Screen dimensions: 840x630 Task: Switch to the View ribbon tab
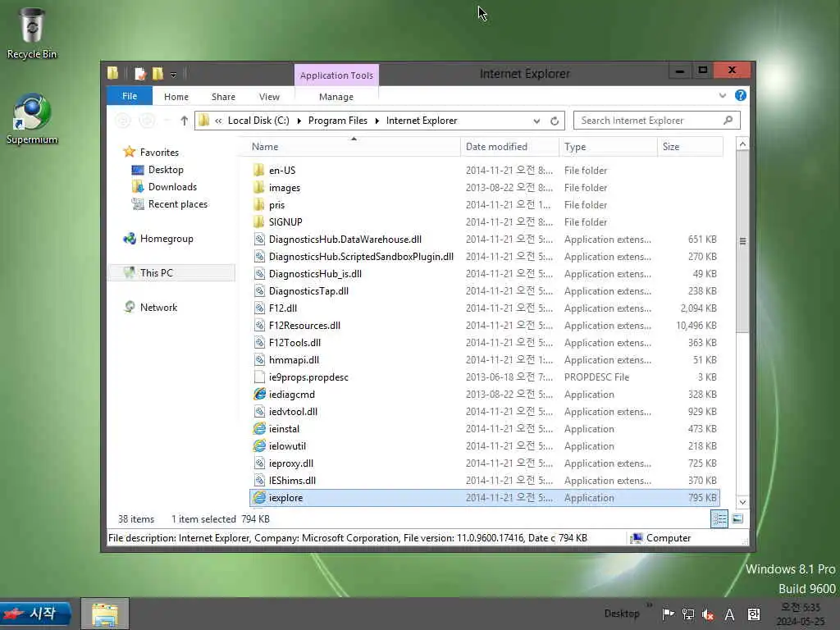269,97
